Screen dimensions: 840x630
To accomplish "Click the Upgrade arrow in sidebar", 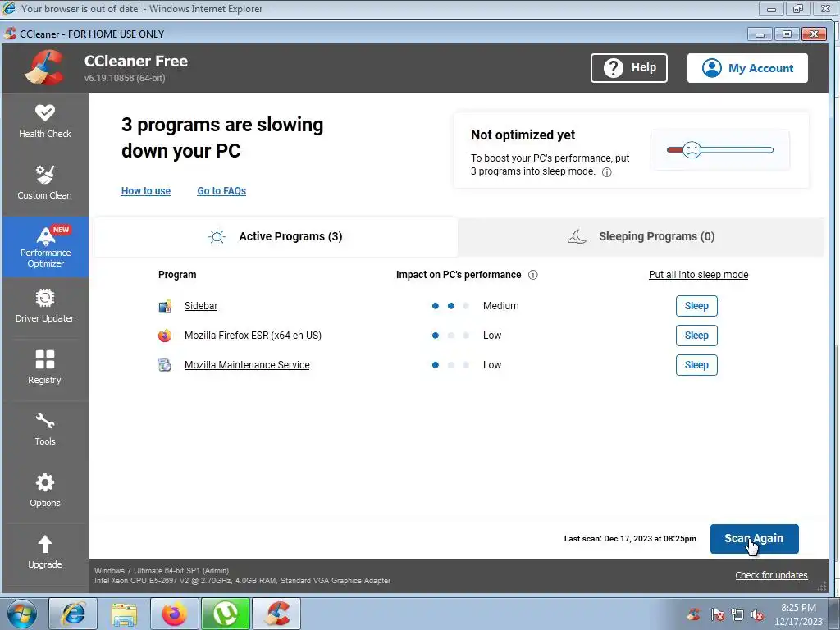I will tap(45, 554).
